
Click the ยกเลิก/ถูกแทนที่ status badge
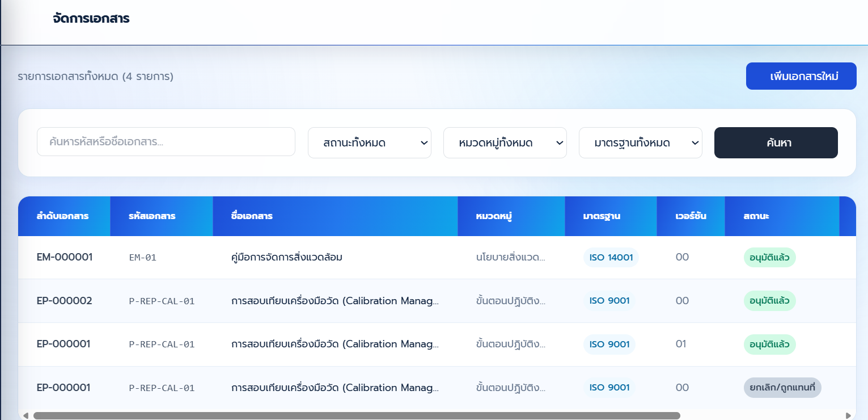[782, 388]
